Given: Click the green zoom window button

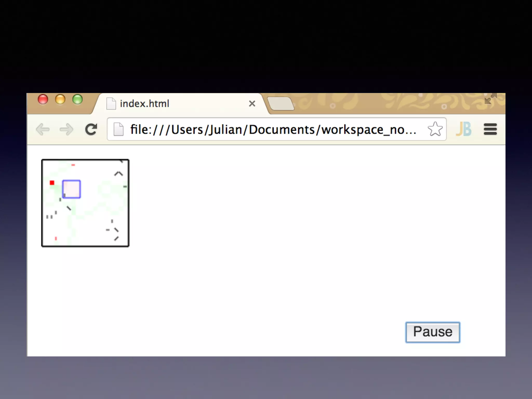Looking at the screenshot, I should click(77, 99).
